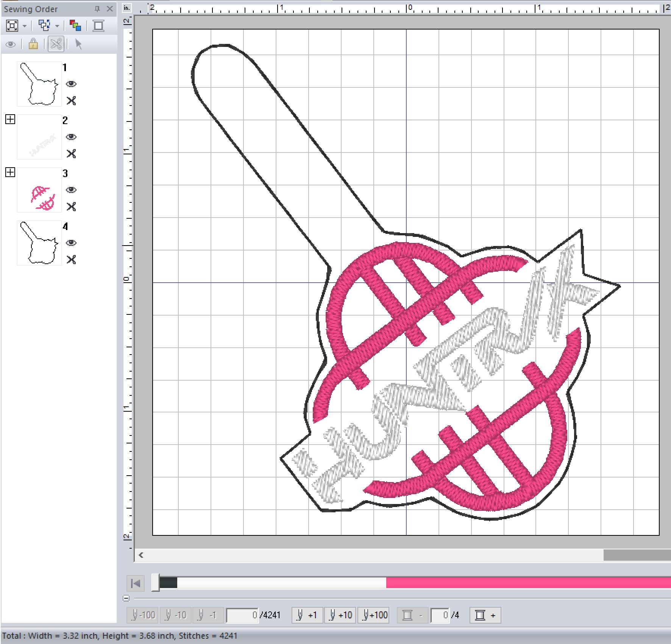Jump to next thread color with spool +
Image resolution: width=671 pixels, height=644 pixels.
pyautogui.click(x=485, y=615)
